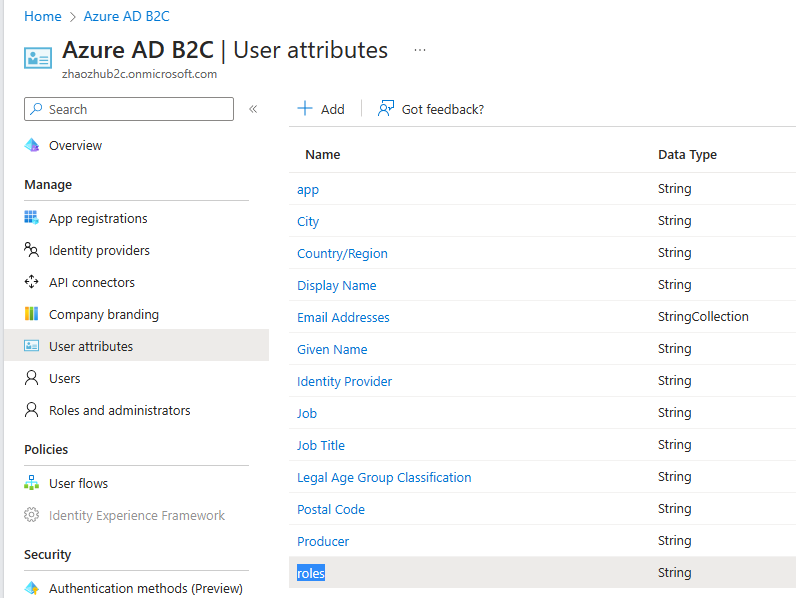Open API connectors page
Screen dimensions: 796x598
[x=92, y=282]
